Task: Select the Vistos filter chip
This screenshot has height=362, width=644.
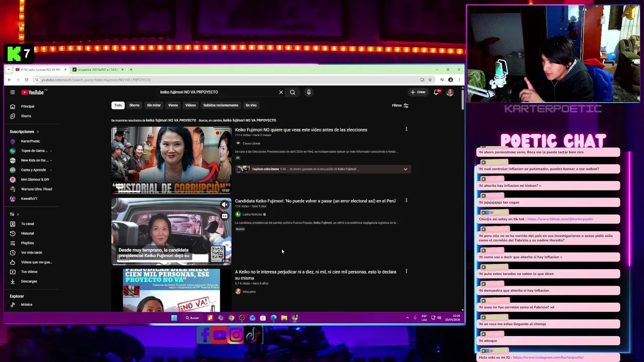Action: pos(173,105)
